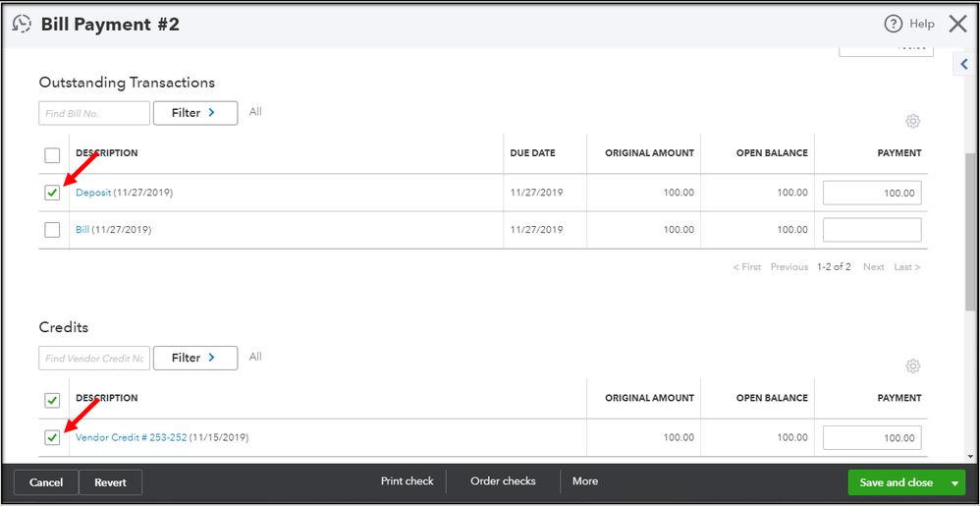Select Order checks in the footer
The height and width of the screenshot is (506, 980).
point(503,481)
